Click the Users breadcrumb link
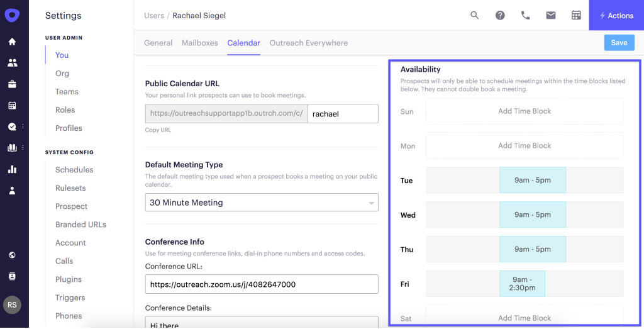The image size is (644, 329). point(154,16)
